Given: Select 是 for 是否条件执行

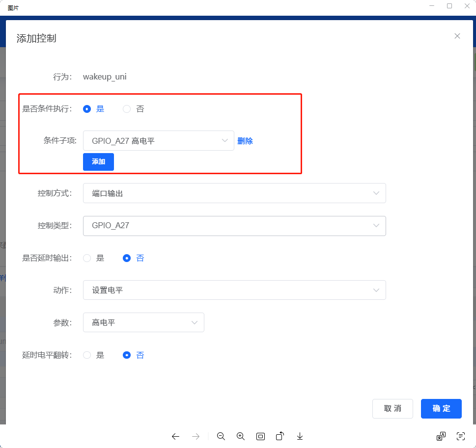Looking at the screenshot, I should pyautogui.click(x=86, y=109).
